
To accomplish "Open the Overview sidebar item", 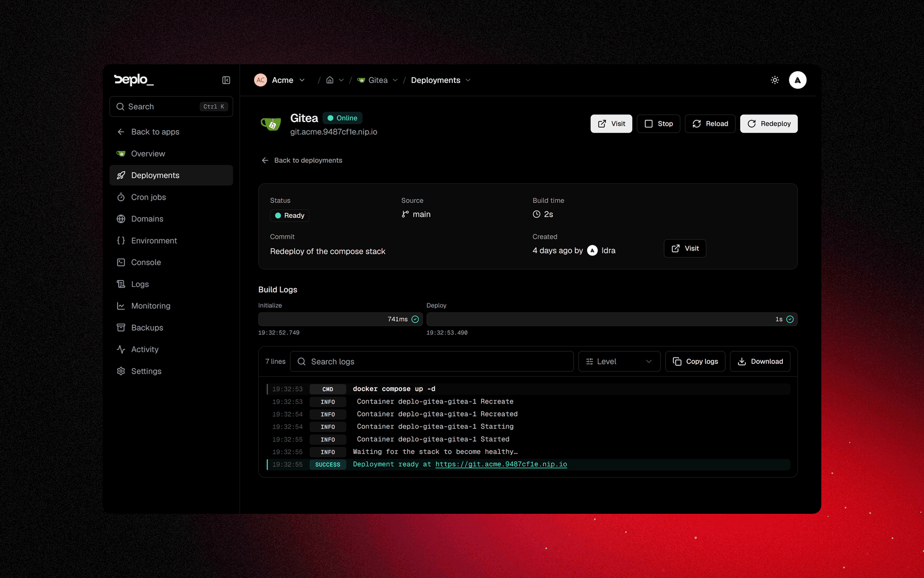I will 171,154.
